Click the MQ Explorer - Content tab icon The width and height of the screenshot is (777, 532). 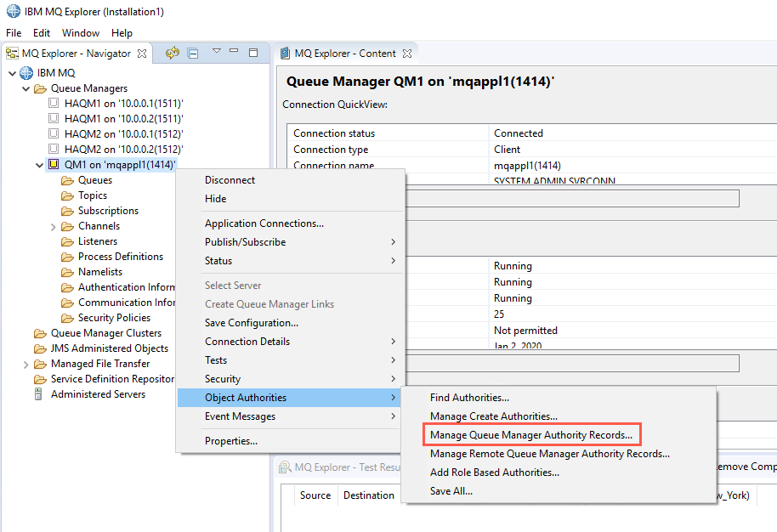pyautogui.click(x=285, y=53)
